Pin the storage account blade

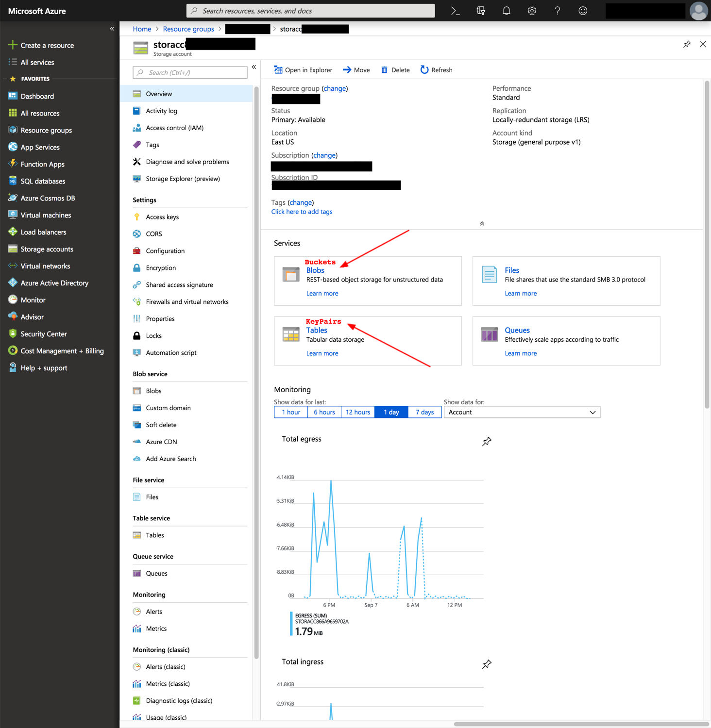(687, 44)
